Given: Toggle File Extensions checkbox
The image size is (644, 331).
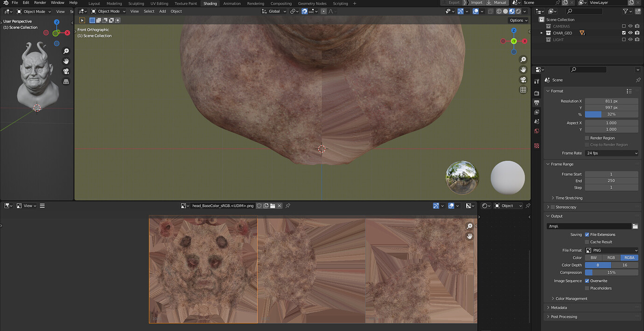Looking at the screenshot, I should coord(587,234).
